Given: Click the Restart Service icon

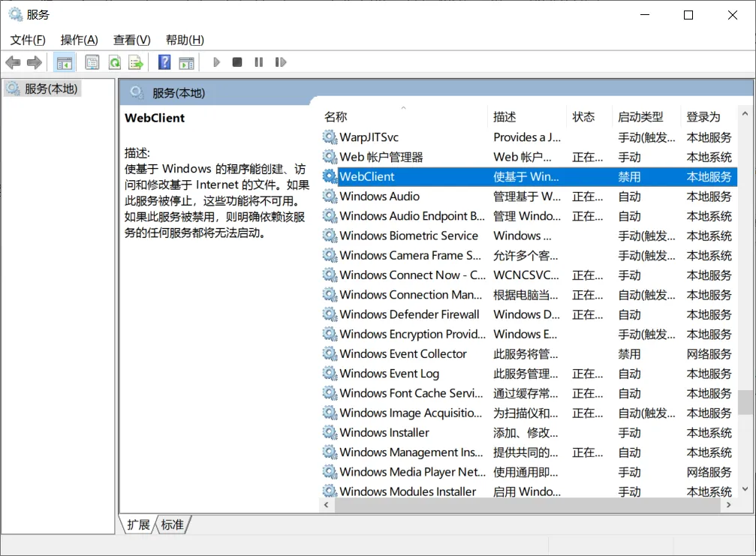Looking at the screenshot, I should tap(281, 62).
